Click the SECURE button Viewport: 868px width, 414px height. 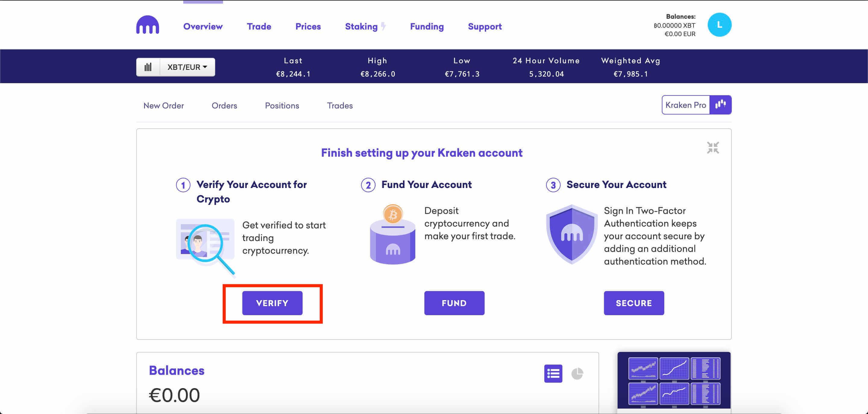pos(634,303)
